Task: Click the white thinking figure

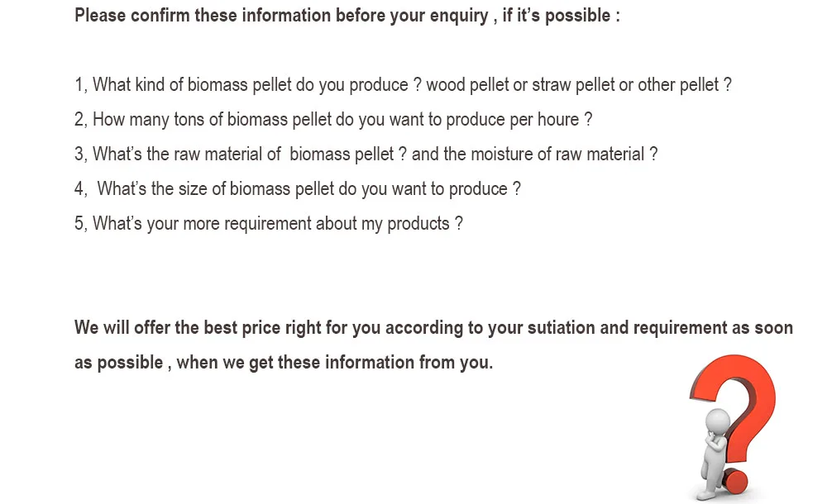Action: click(x=714, y=446)
